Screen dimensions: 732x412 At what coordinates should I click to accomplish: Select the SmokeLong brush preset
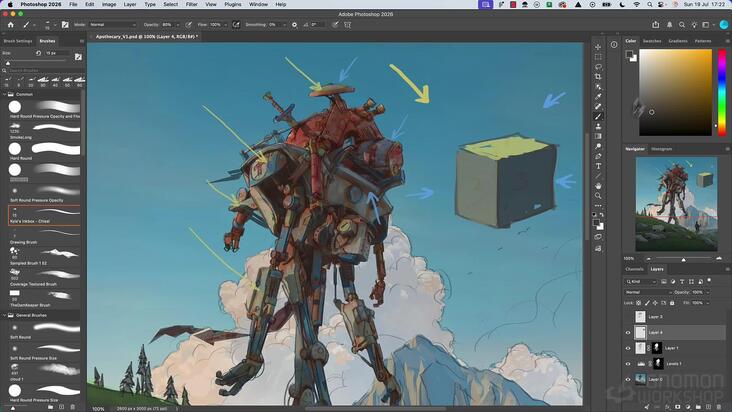[x=44, y=131]
